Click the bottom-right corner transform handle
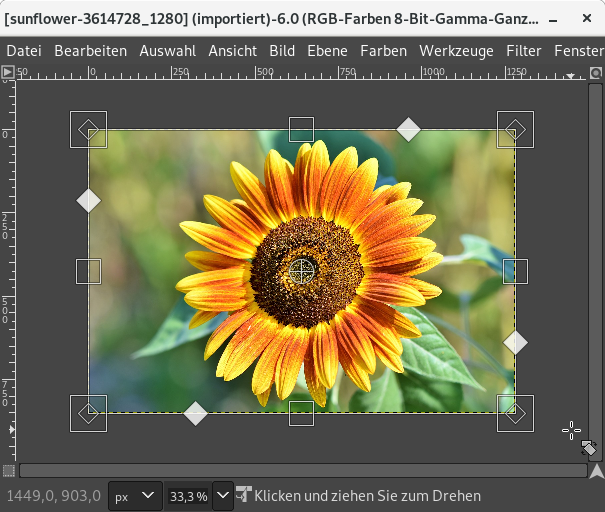The width and height of the screenshot is (605, 512). pos(515,413)
